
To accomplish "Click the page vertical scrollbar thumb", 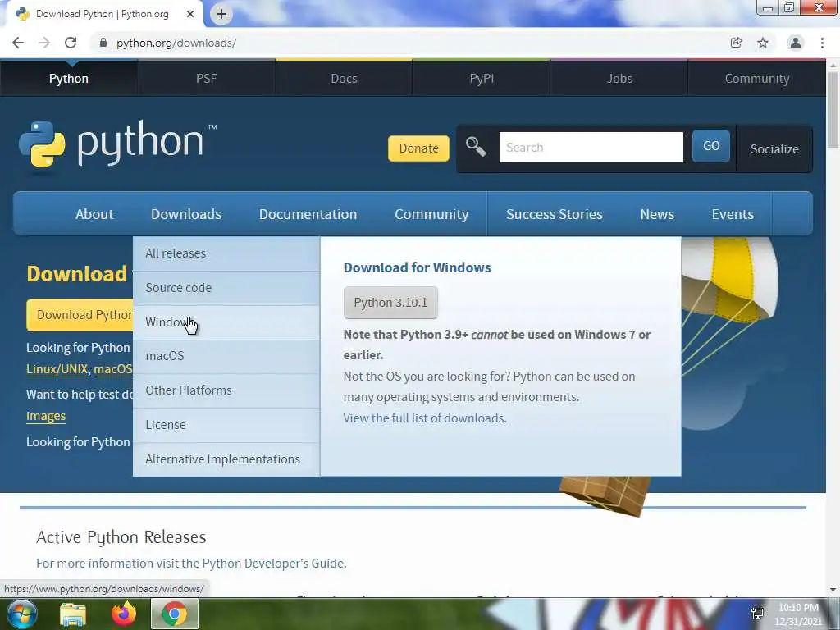I will coord(833,110).
